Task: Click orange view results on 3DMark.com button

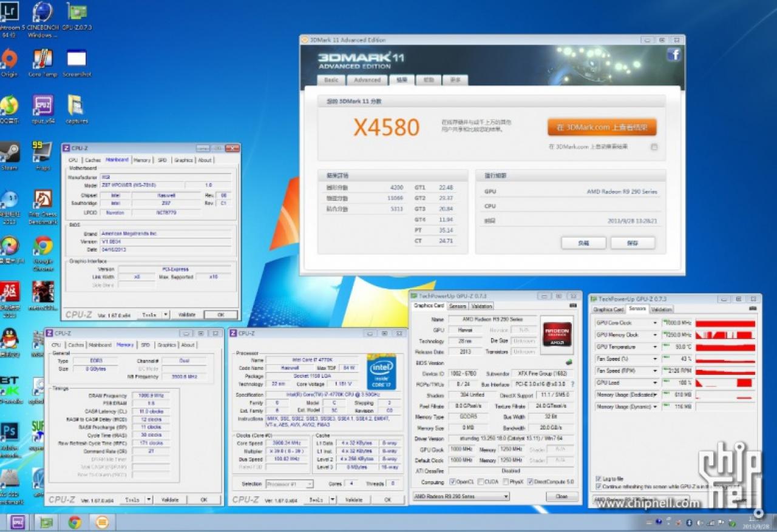Action: 602,127
